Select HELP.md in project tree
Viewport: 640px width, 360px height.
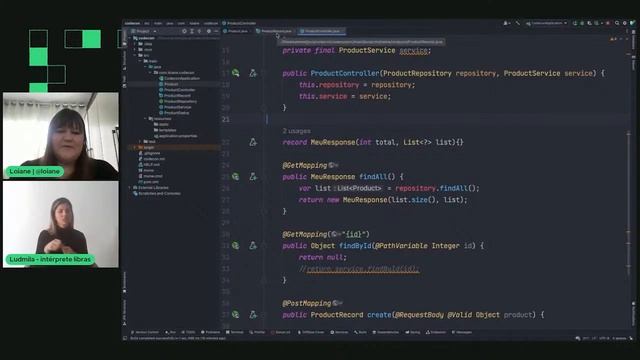149,164
